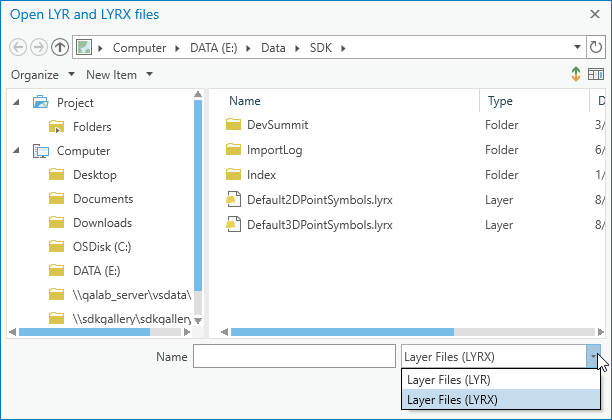Image resolution: width=612 pixels, height=420 pixels.
Task: Open the New Item dropdown menu
Action: coord(119,74)
